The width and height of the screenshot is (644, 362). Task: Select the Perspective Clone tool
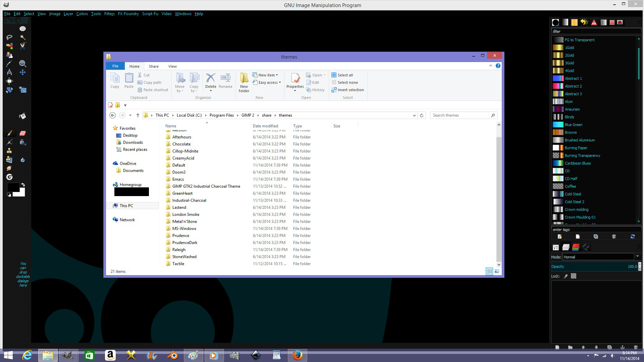pyautogui.click(x=9, y=160)
